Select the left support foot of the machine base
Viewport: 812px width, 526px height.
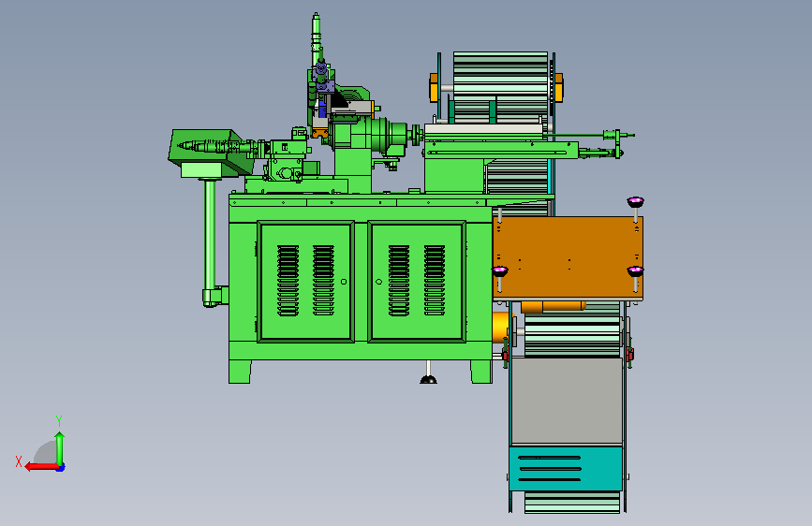click(x=240, y=372)
